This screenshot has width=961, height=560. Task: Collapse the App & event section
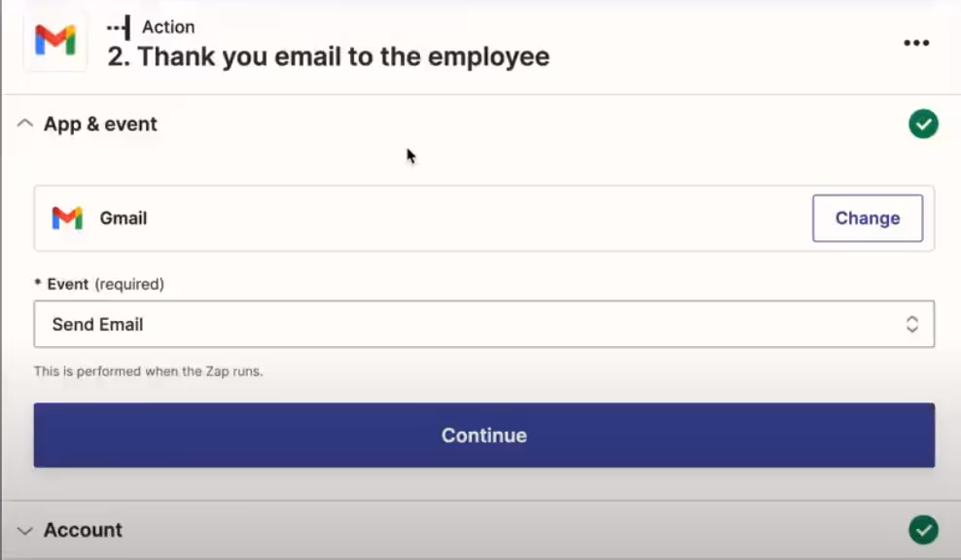23,123
